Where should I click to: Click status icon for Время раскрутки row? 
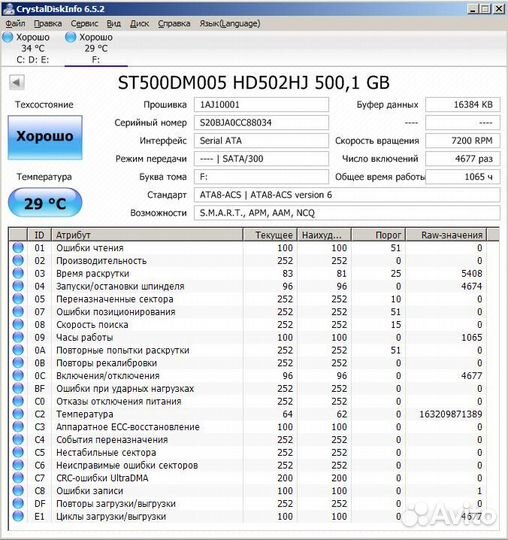tap(18, 273)
